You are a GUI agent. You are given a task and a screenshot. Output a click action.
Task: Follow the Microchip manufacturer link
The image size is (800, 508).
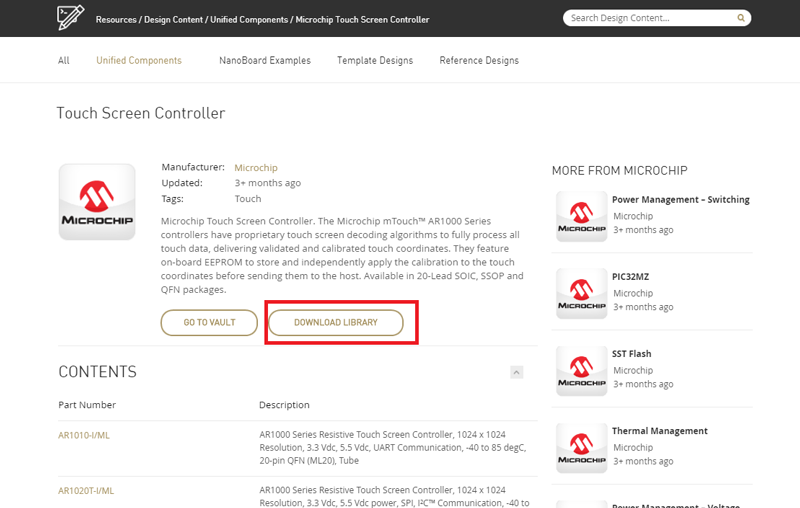point(256,168)
